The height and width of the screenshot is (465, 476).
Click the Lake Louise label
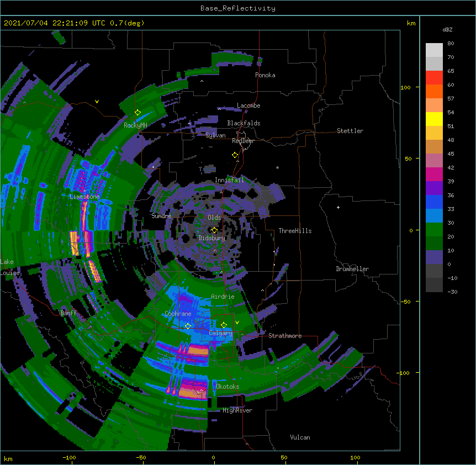coord(10,267)
